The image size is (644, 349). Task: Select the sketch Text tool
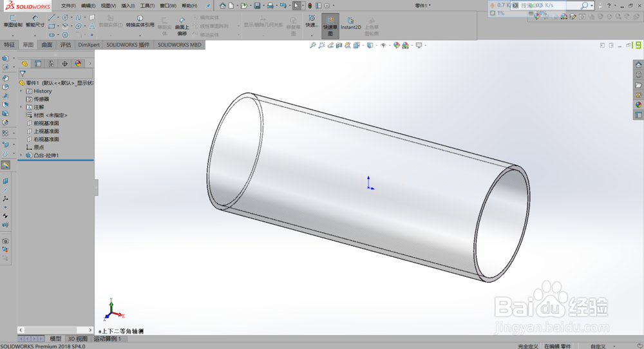pos(92,26)
